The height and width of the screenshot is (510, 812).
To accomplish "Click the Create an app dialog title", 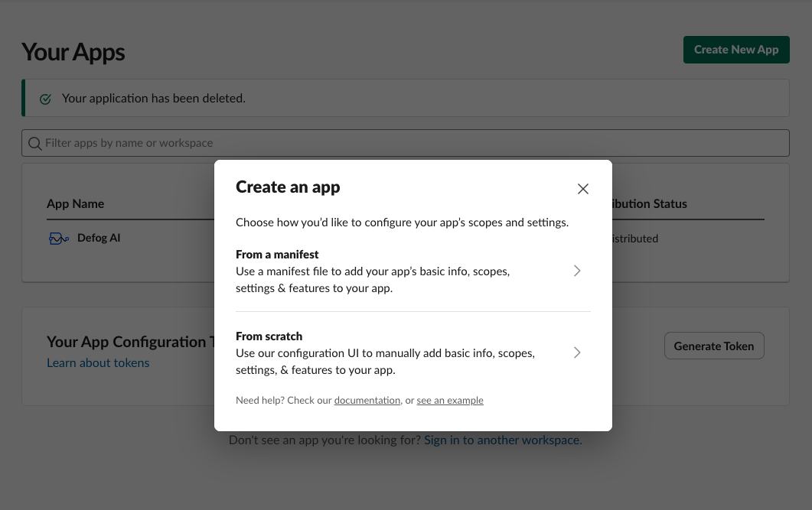I will [x=288, y=187].
